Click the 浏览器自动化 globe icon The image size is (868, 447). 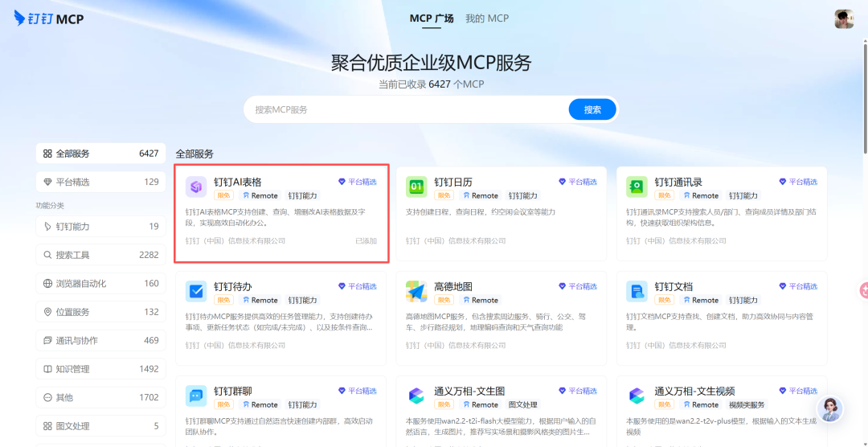[x=47, y=284]
